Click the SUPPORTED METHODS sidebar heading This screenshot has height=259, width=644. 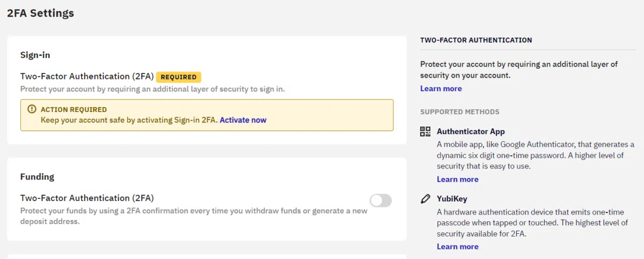click(x=460, y=112)
